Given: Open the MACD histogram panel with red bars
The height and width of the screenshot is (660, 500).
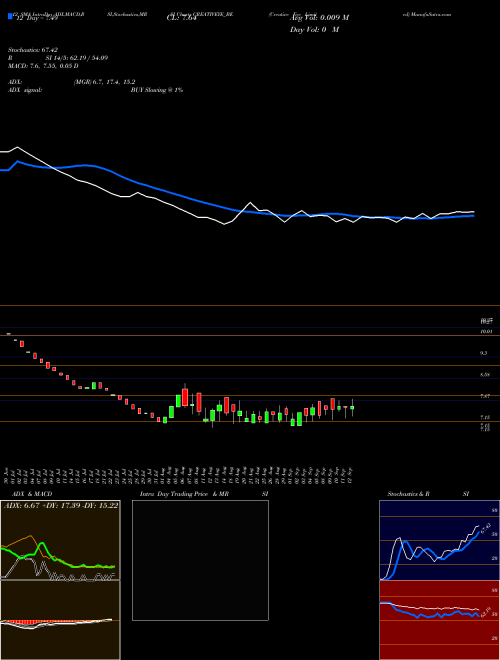Looking at the screenshot, I should pos(60,620).
